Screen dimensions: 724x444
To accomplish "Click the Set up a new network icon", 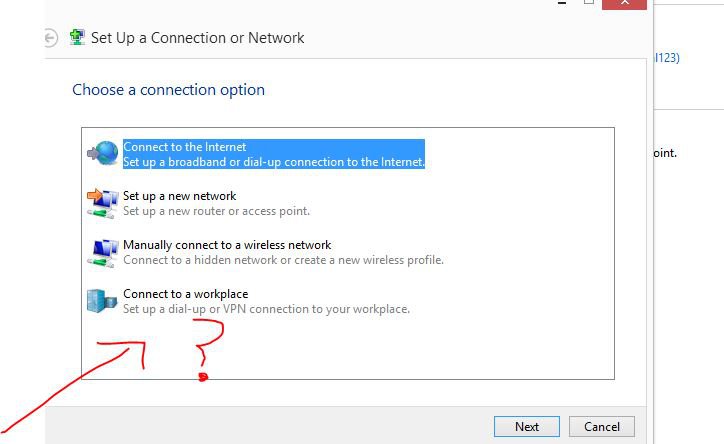I will coord(102,201).
